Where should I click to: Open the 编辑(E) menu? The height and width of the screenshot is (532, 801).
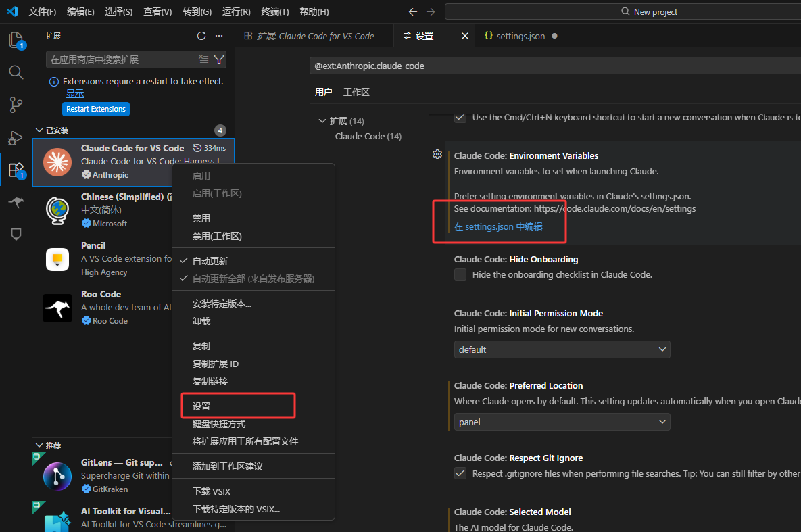click(80, 11)
